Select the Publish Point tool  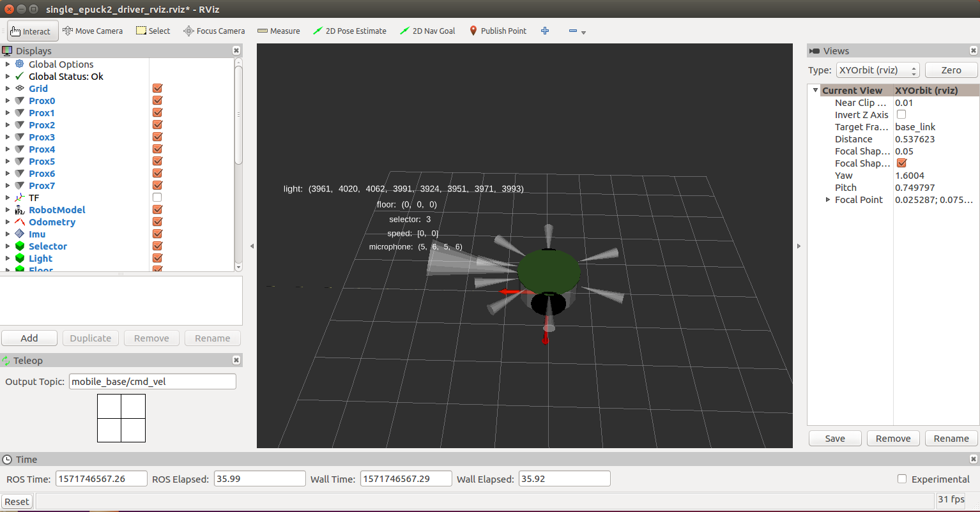(498, 31)
